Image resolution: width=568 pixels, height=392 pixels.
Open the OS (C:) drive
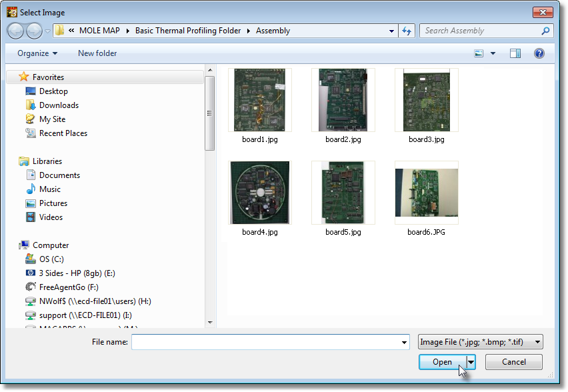tap(51, 259)
